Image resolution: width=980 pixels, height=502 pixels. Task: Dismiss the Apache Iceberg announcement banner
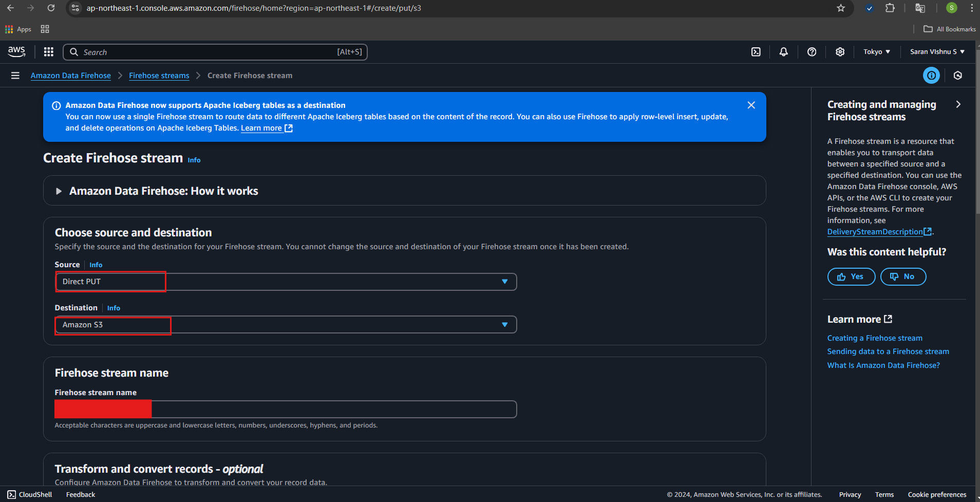(x=751, y=105)
